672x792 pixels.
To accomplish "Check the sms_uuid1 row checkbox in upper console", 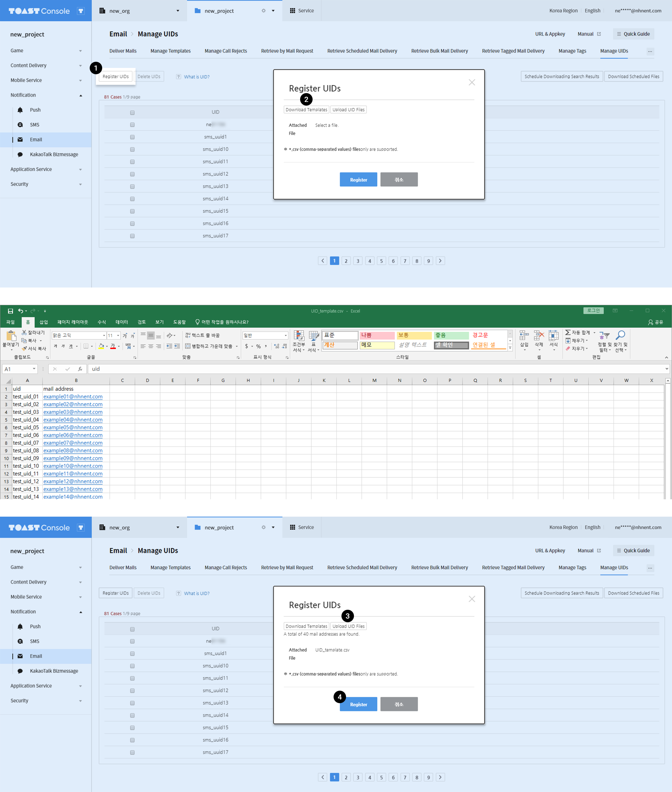I will 132,137.
